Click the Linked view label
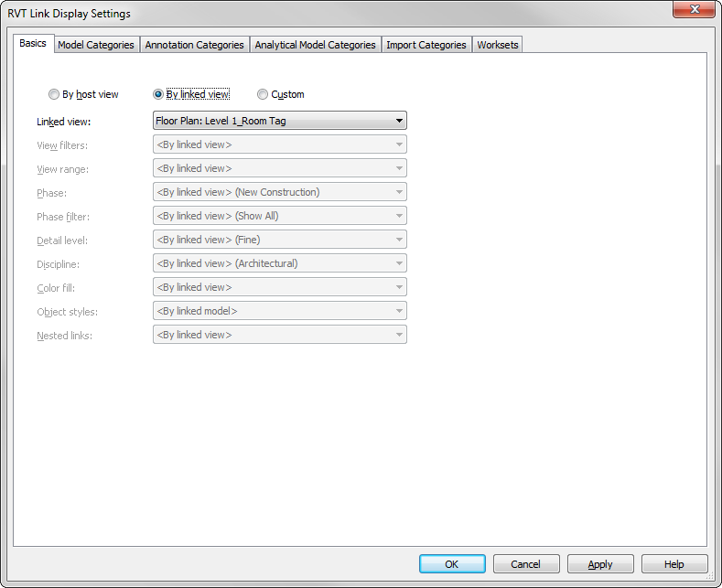The width and height of the screenshot is (722, 588). point(63,122)
